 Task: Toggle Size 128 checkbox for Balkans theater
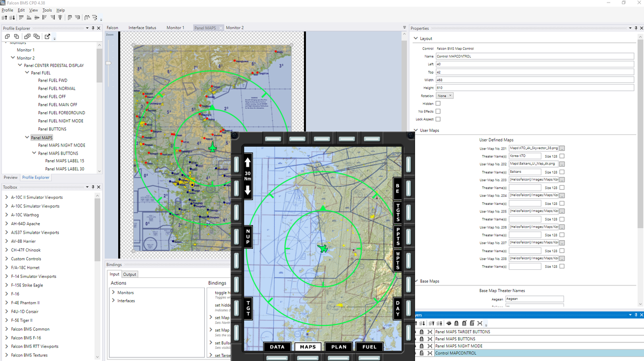point(562,172)
